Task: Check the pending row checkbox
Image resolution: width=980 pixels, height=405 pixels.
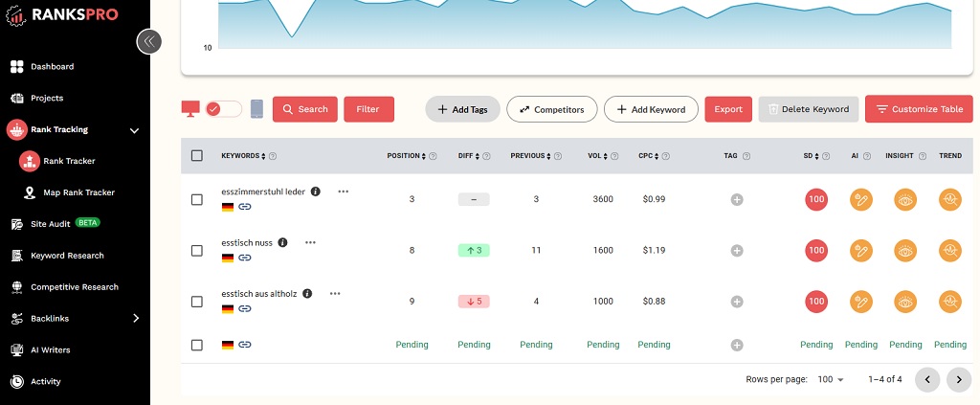Action: pos(197,345)
